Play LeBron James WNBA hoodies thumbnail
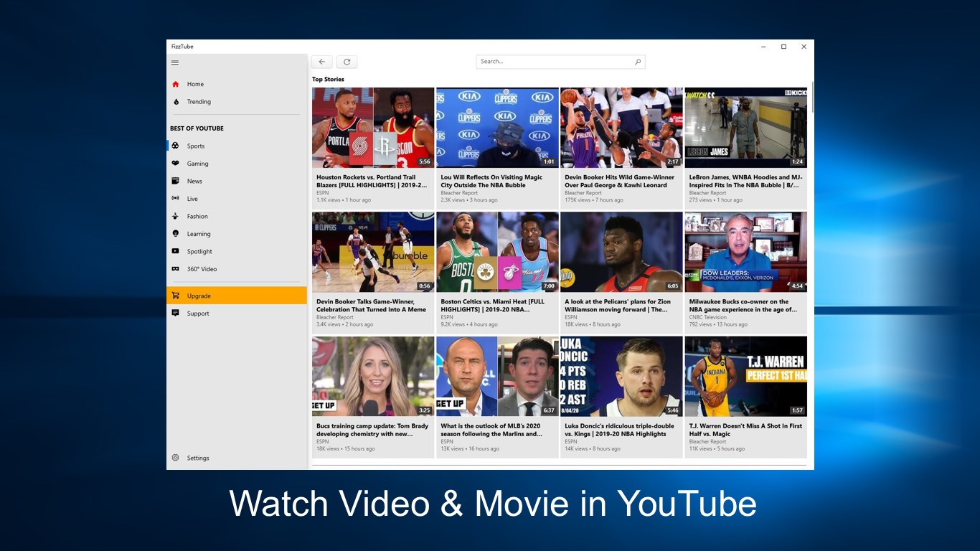 point(746,128)
